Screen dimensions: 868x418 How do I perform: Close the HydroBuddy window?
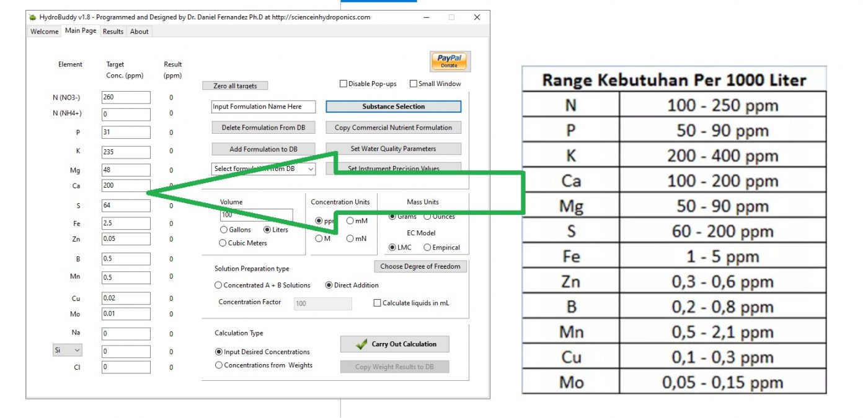pos(477,17)
